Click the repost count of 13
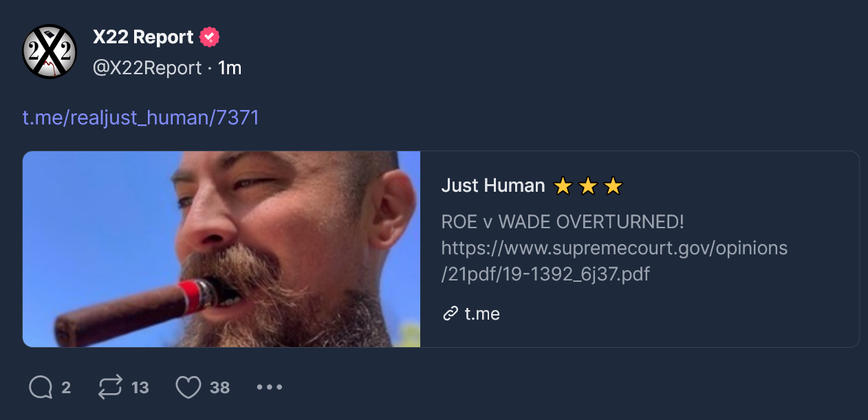 coord(140,388)
